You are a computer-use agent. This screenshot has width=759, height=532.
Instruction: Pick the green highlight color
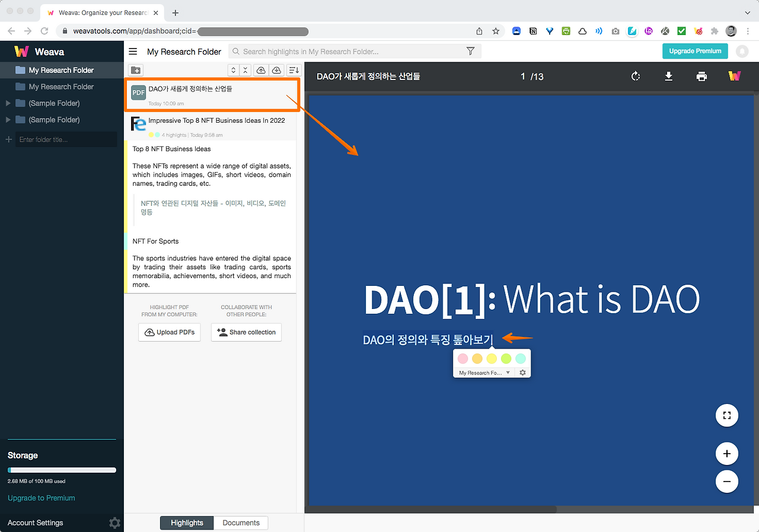(506, 358)
